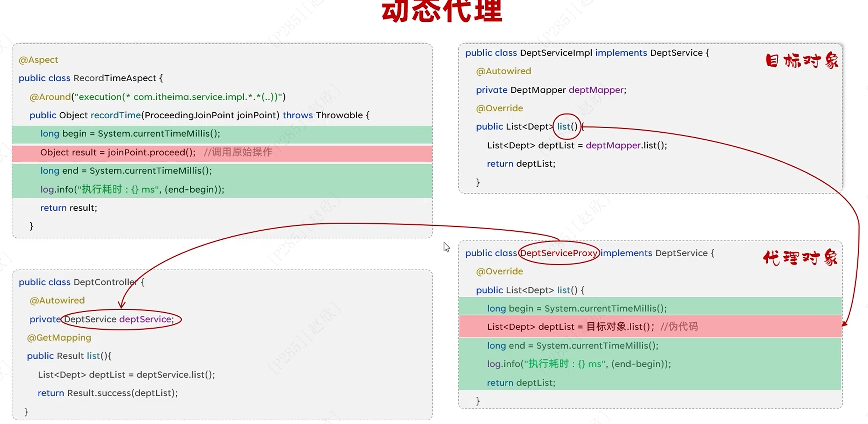Click the circled DeptServiceProxy class name

[558, 253]
